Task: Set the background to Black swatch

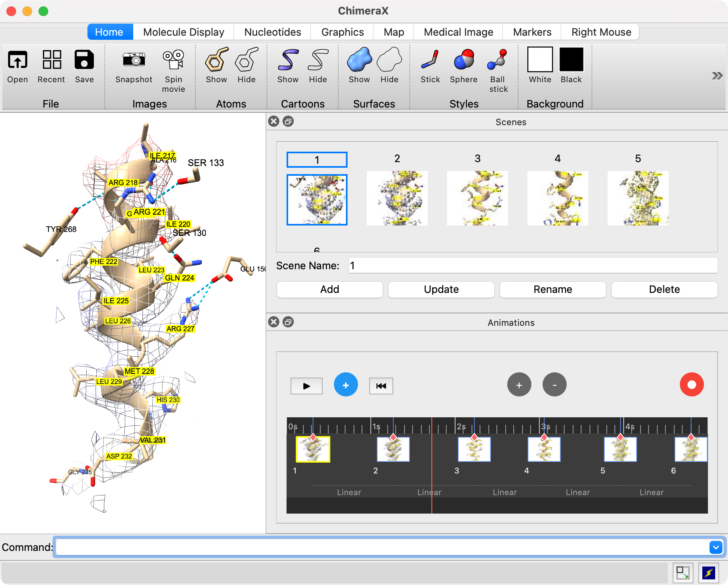Action: pos(571,60)
